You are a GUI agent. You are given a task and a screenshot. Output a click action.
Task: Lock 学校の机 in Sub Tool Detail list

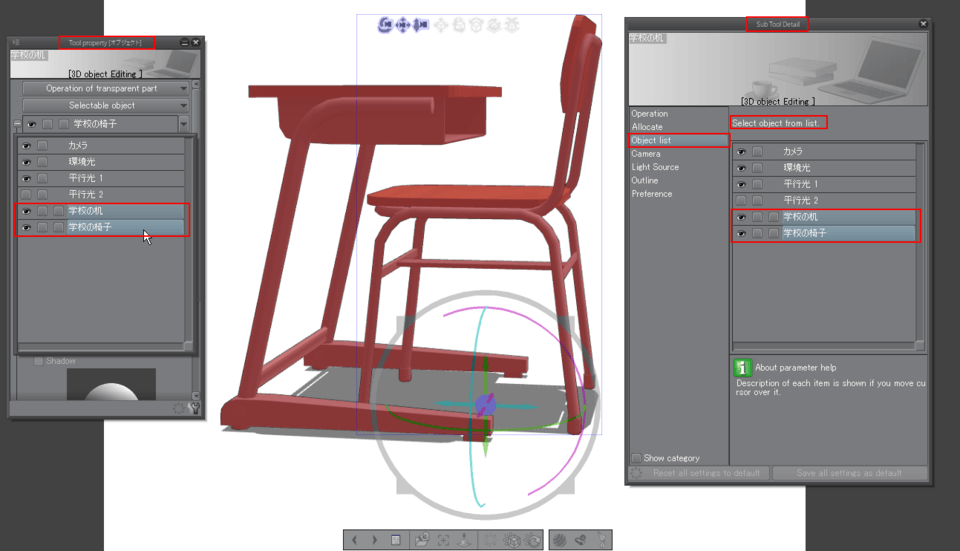[x=757, y=217]
